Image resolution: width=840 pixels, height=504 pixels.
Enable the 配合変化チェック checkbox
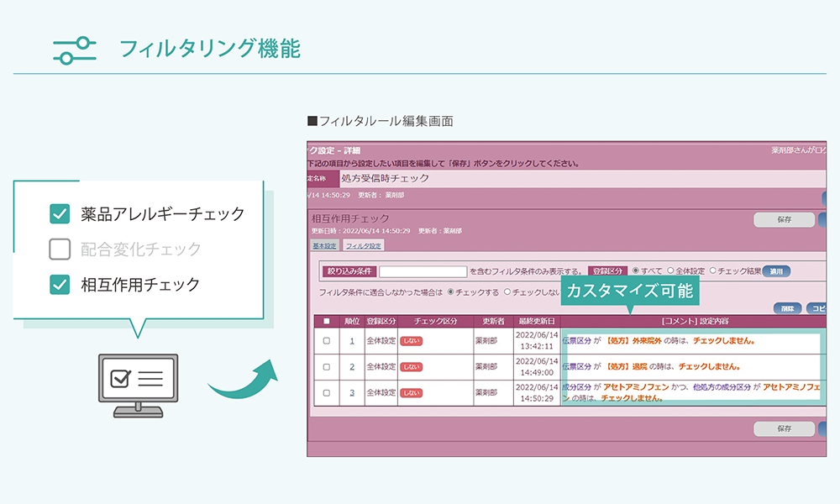60,249
